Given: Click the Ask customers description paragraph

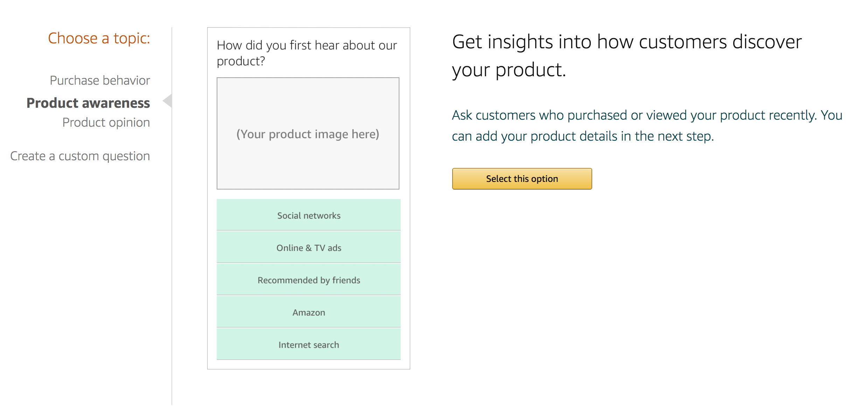Looking at the screenshot, I should [647, 126].
